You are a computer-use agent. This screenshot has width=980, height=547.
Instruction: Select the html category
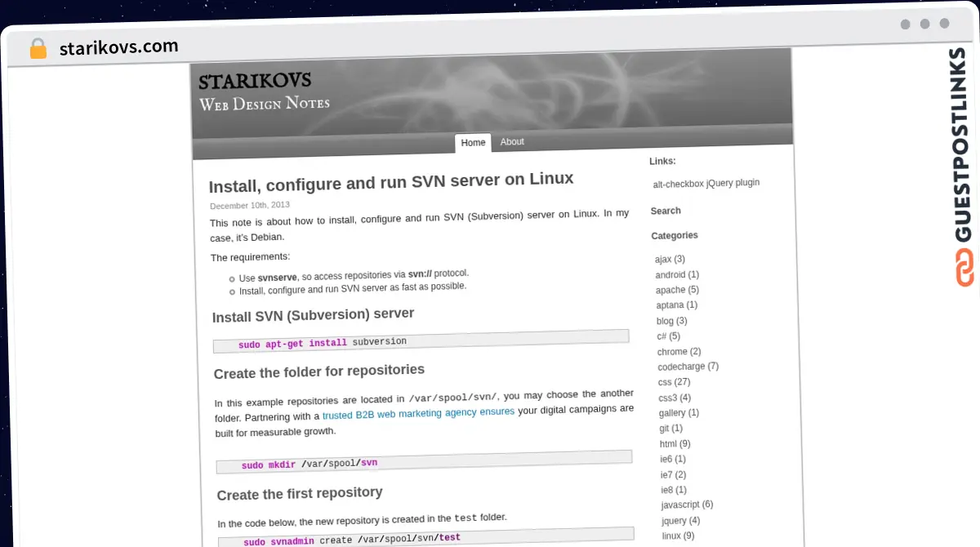click(x=675, y=444)
